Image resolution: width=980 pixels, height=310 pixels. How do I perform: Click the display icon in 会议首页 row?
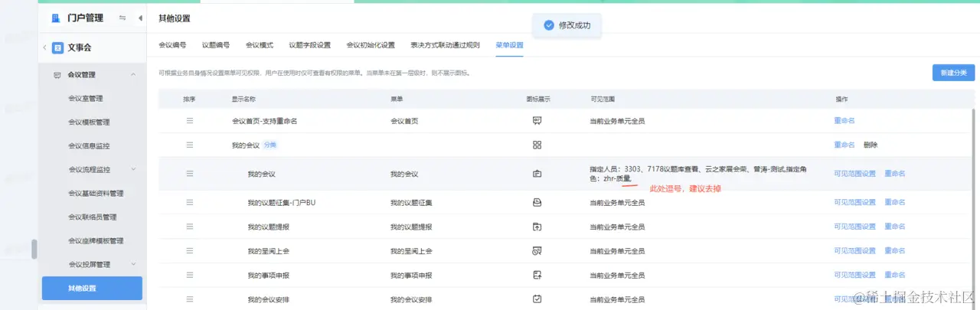point(537,121)
